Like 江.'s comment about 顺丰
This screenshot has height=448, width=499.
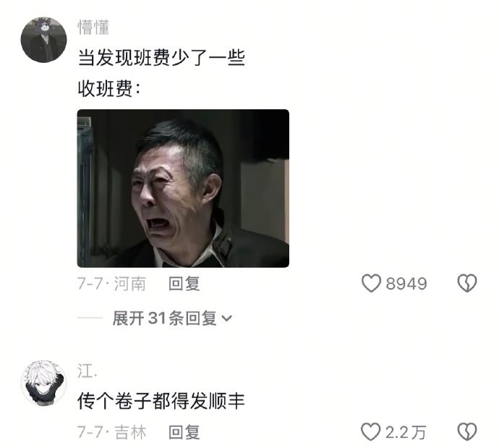coord(371,432)
